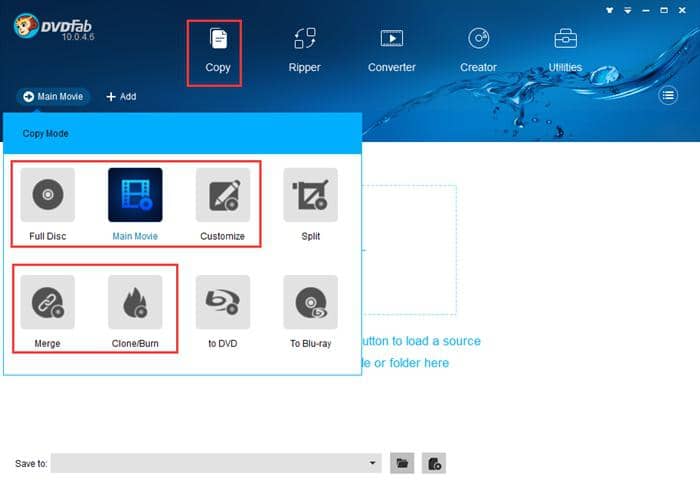Click the Save to path field
The image size is (700, 482).
click(x=216, y=463)
